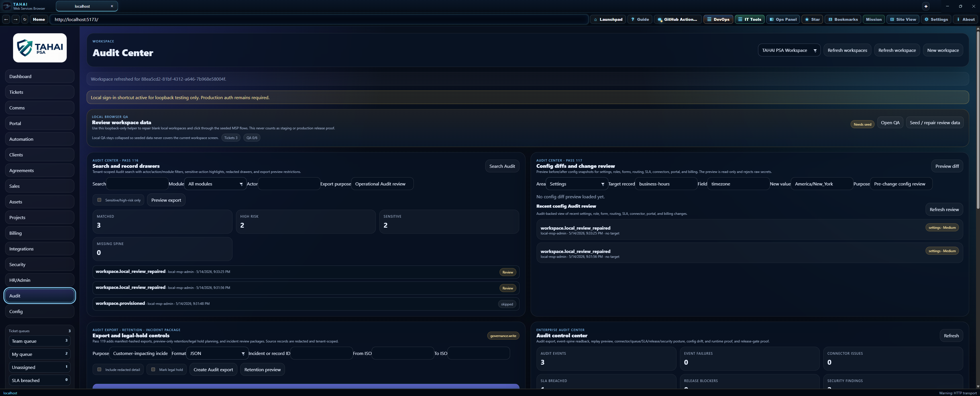Click the Preview export button
The width and height of the screenshot is (980, 396).
coord(166,200)
